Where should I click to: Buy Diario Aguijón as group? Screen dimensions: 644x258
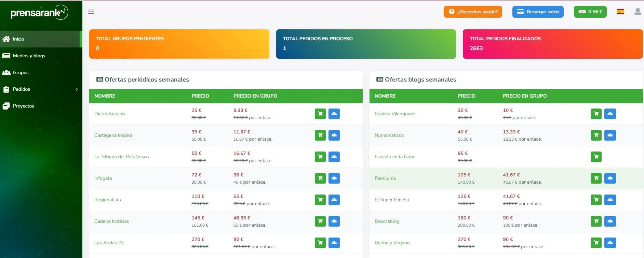pyautogui.click(x=334, y=114)
